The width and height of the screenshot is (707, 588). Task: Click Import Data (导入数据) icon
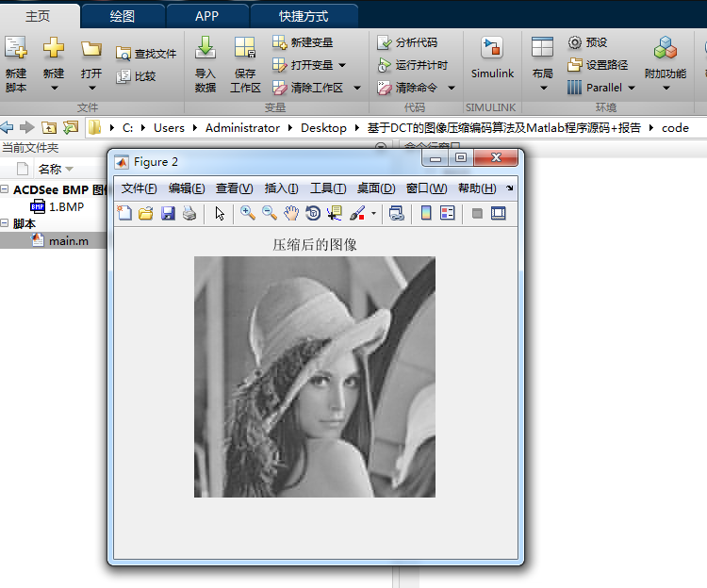[x=206, y=48]
